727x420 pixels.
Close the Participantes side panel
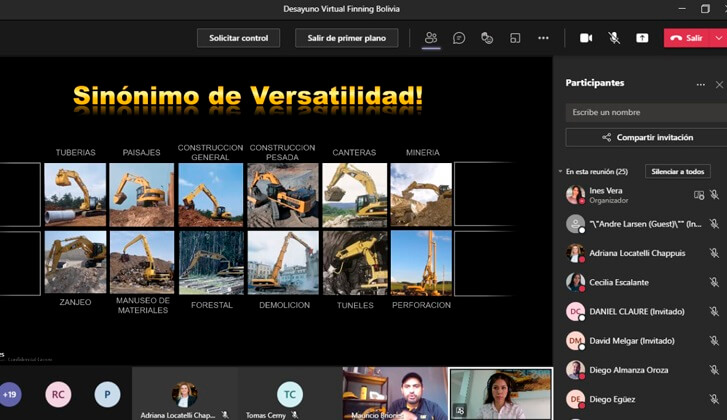(x=718, y=84)
